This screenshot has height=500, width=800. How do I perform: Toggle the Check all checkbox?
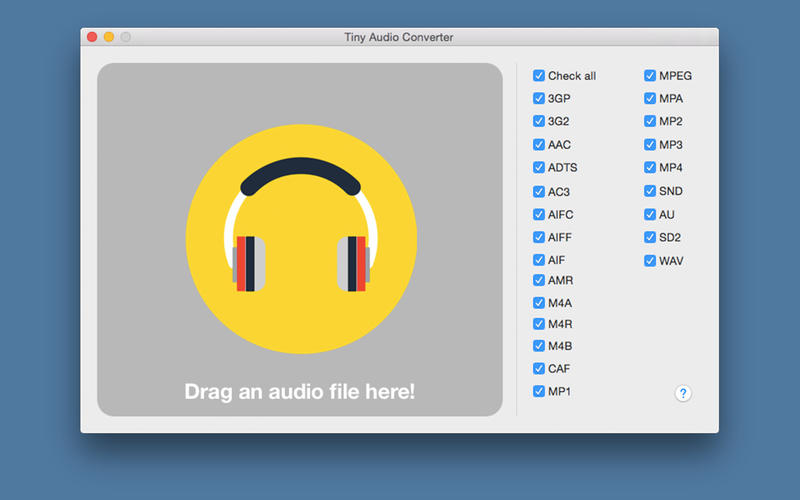[539, 76]
